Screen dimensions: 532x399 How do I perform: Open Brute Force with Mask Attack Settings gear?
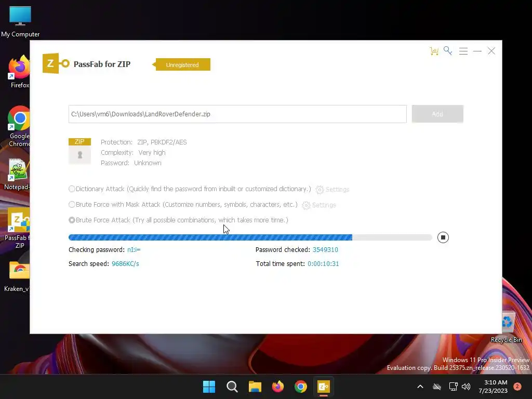coord(306,205)
